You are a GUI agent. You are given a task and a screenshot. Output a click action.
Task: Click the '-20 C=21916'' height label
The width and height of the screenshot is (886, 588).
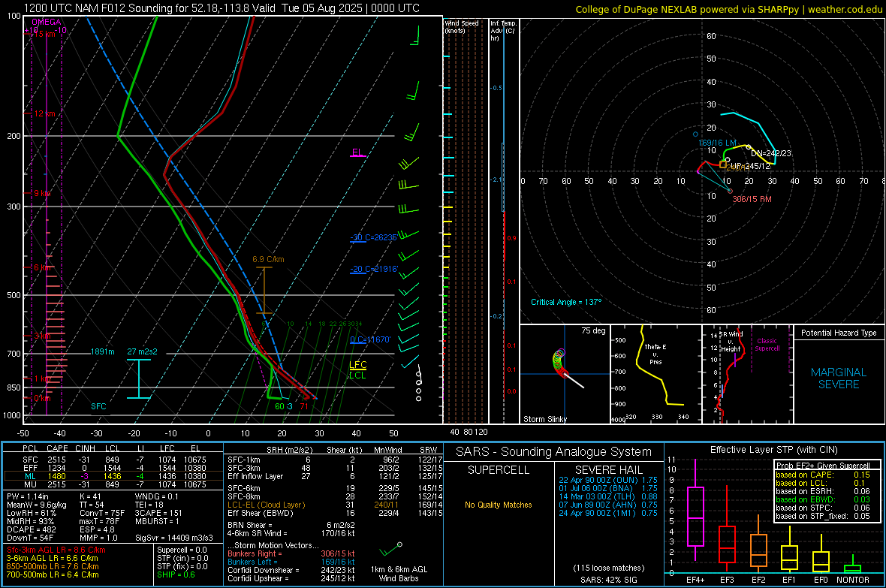(374, 269)
